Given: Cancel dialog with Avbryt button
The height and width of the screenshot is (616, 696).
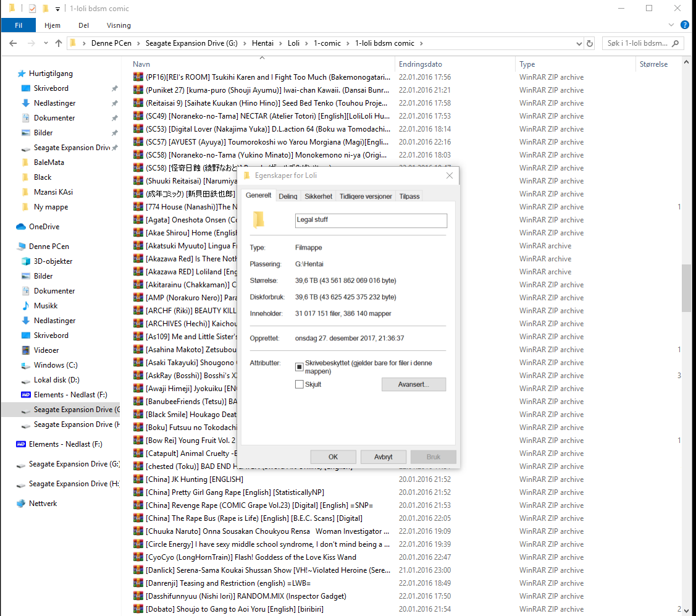Looking at the screenshot, I should (x=383, y=457).
